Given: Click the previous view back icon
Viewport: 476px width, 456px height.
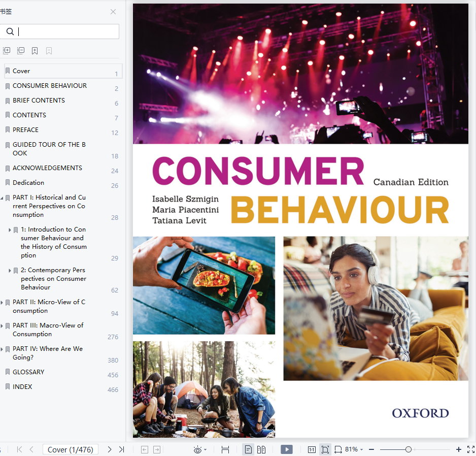Looking at the screenshot, I should coord(145,449).
